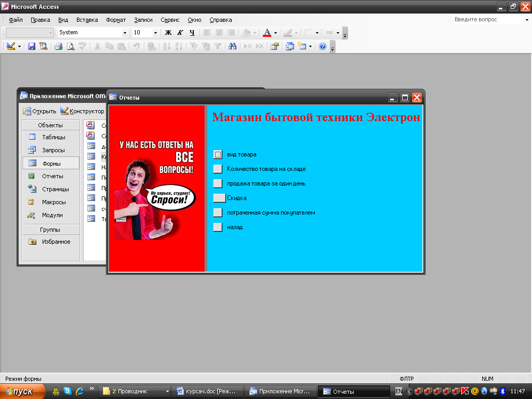This screenshot has width=532, height=399.
Task: Click the New Object icon
Action: 302,46
